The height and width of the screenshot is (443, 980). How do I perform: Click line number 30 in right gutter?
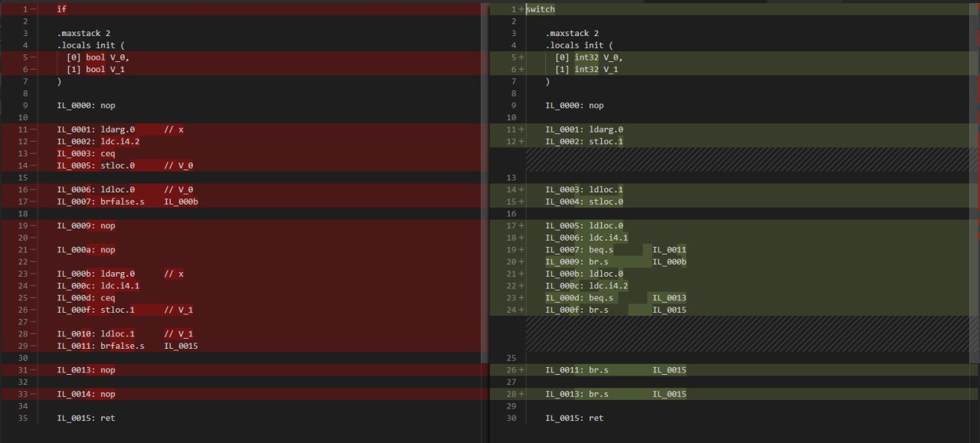[511, 418]
